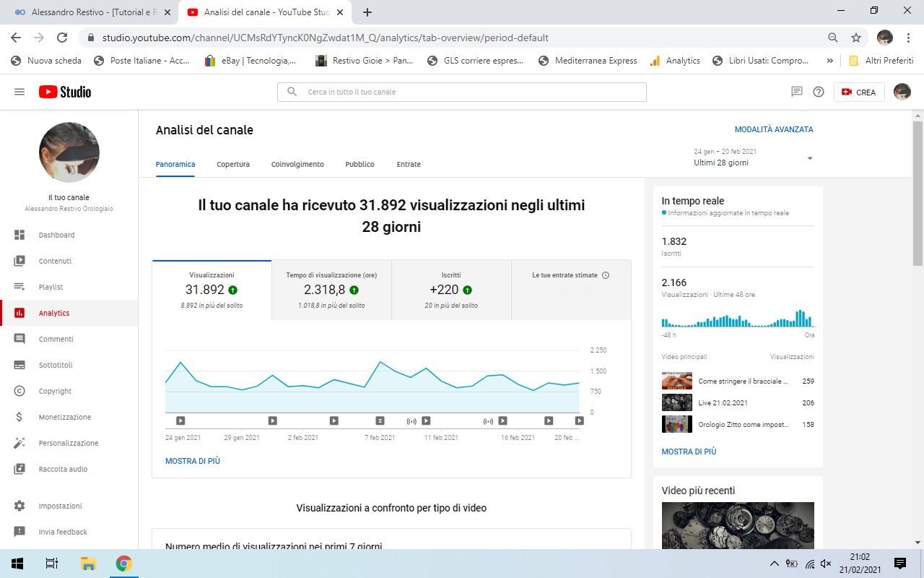Switch to the Pubblico tab
Screen dimensions: 924x578
(359, 164)
